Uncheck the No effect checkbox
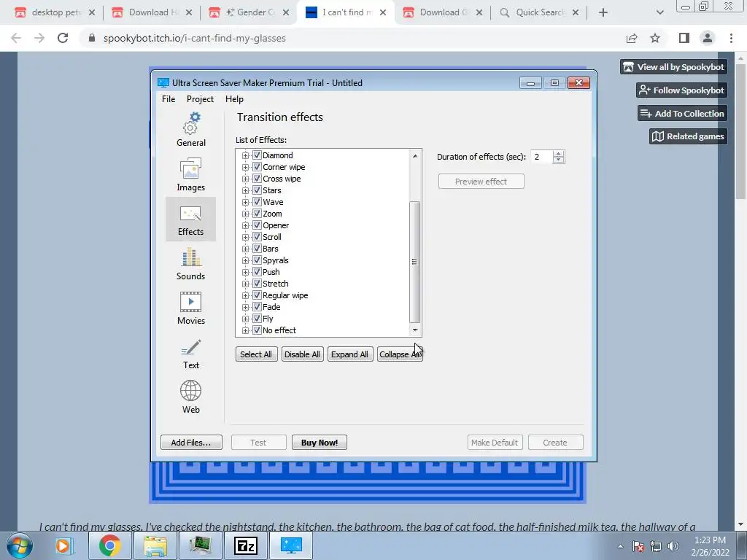This screenshot has height=560, width=747. coord(257,330)
